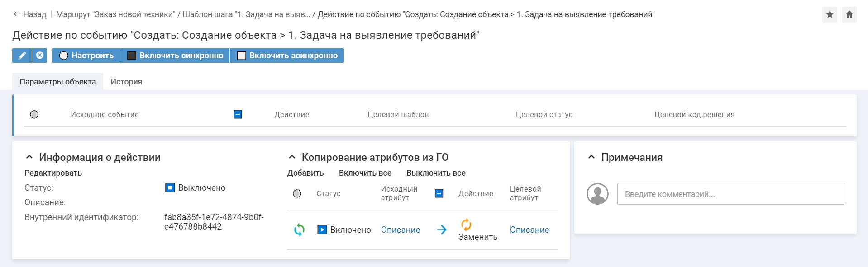Screen dimensions: 868x267
Task: Click the blue arrow icon in top table header
Action: (238, 115)
